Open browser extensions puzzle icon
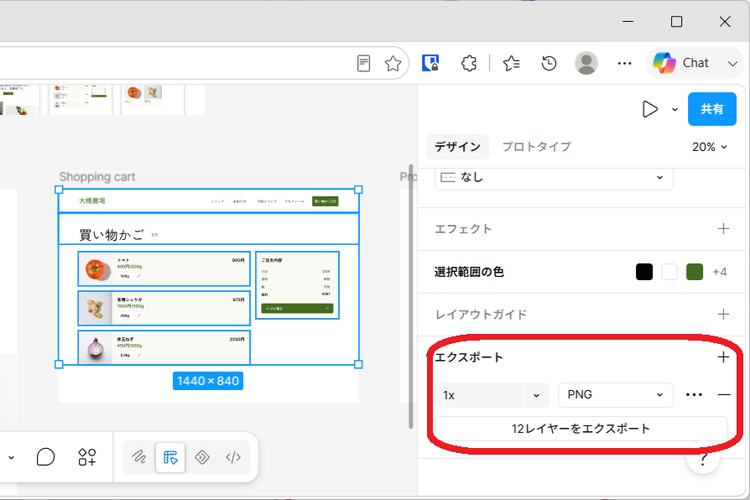This screenshot has height=500, width=750. click(469, 63)
